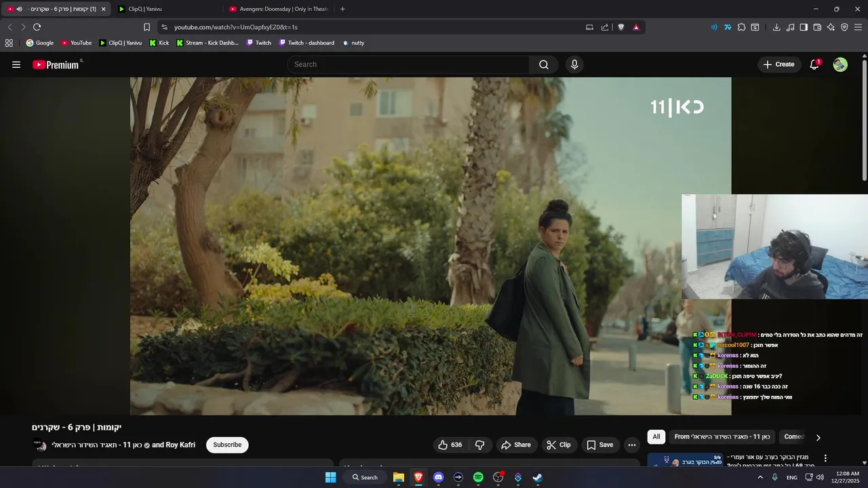
Task: Open the 'Stream - Kick Dashb...' bookmark
Action: 207,43
